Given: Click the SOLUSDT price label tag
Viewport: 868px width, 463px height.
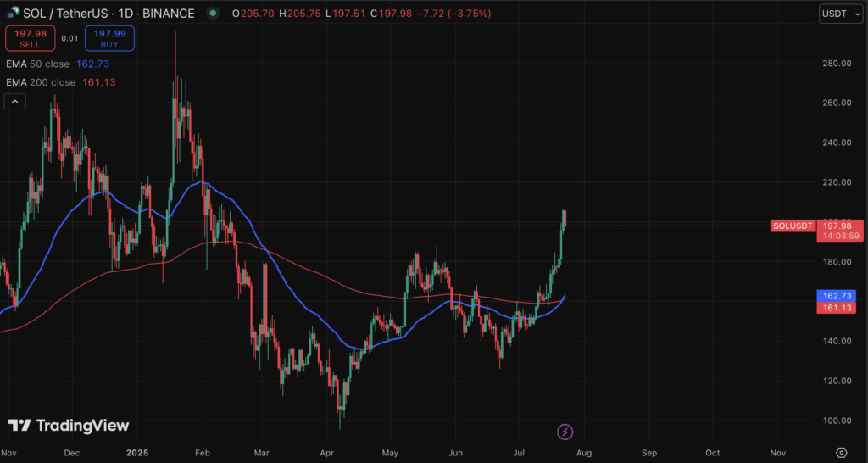Looking at the screenshot, I should (x=793, y=226).
